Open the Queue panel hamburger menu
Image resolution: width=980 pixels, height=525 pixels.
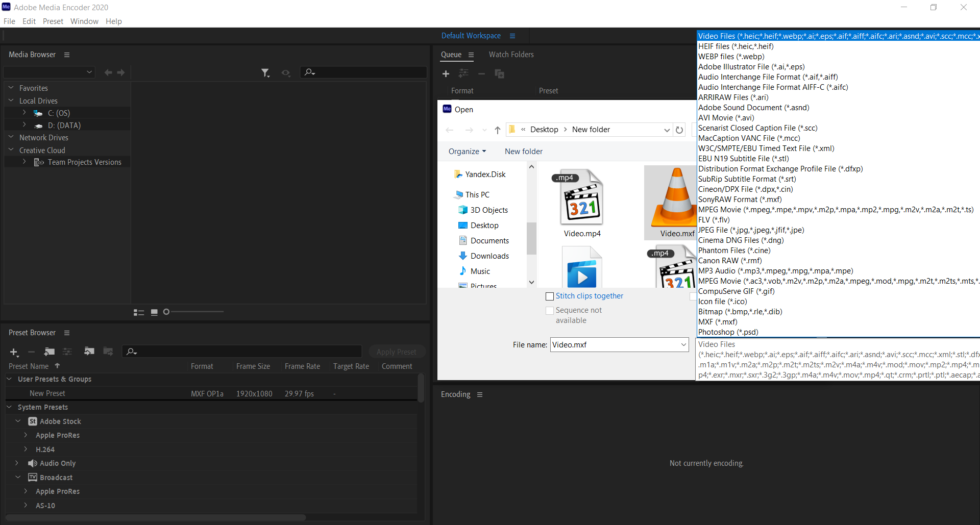coord(471,55)
